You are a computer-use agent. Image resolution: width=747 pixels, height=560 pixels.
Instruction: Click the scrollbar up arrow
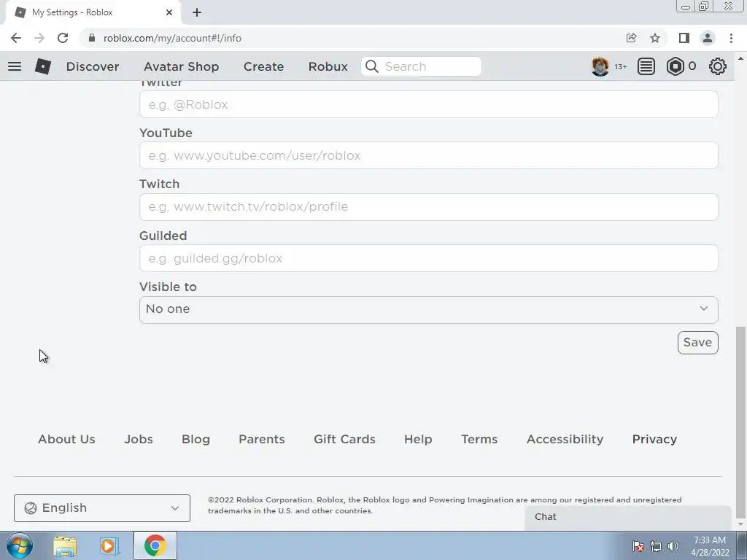pyautogui.click(x=740, y=58)
